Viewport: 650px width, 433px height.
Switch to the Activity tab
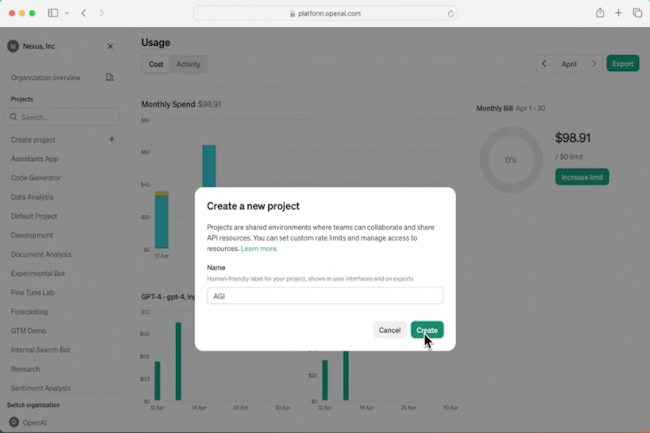(188, 64)
